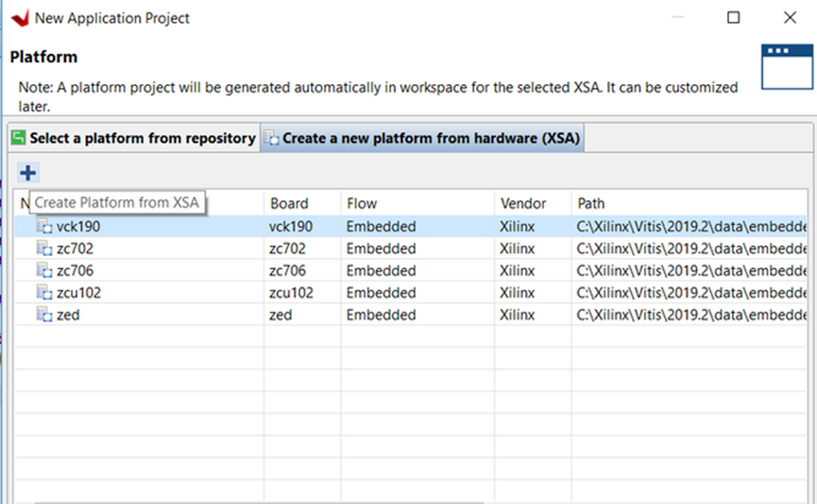Select the zed row's path cell
The width and height of the screenshot is (817, 504).
pos(691,314)
